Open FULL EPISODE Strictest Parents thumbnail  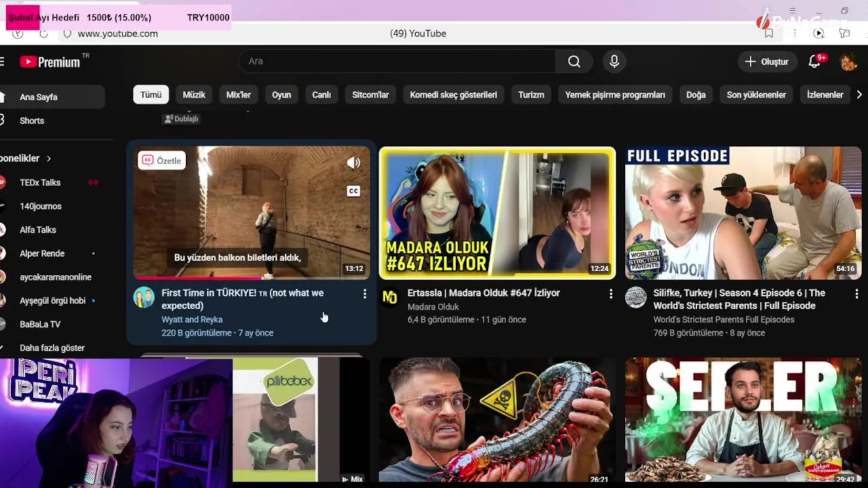(743, 213)
